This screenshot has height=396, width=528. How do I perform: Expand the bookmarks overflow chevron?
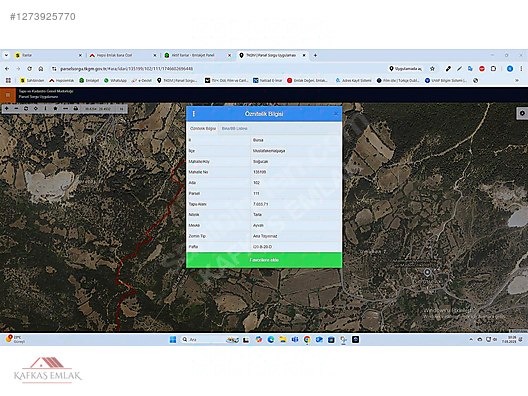(x=517, y=80)
